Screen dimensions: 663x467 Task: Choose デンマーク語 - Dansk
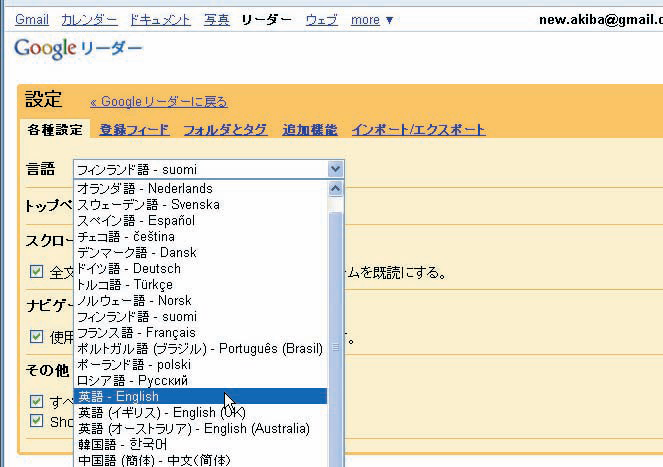pyautogui.click(x=200, y=253)
